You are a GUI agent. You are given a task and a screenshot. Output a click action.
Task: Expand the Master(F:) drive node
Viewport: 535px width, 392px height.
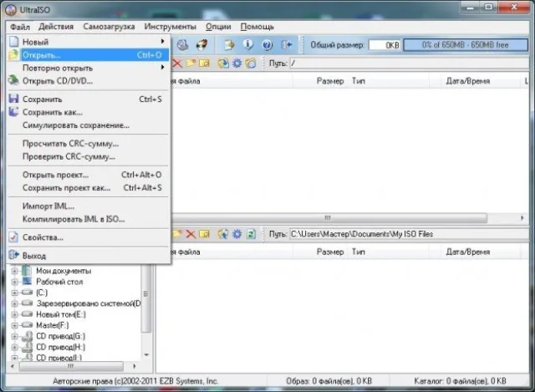click(x=14, y=325)
